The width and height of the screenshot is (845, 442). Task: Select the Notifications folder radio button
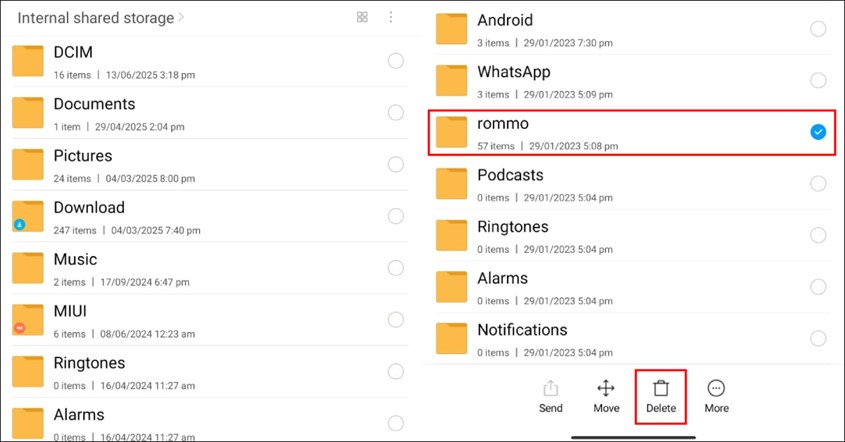[x=818, y=339]
